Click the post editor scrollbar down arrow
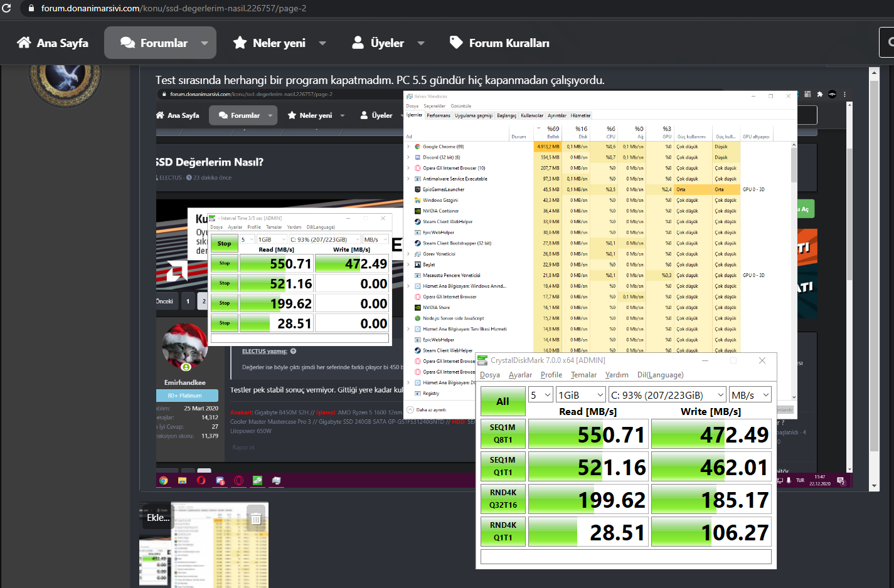 (x=875, y=486)
